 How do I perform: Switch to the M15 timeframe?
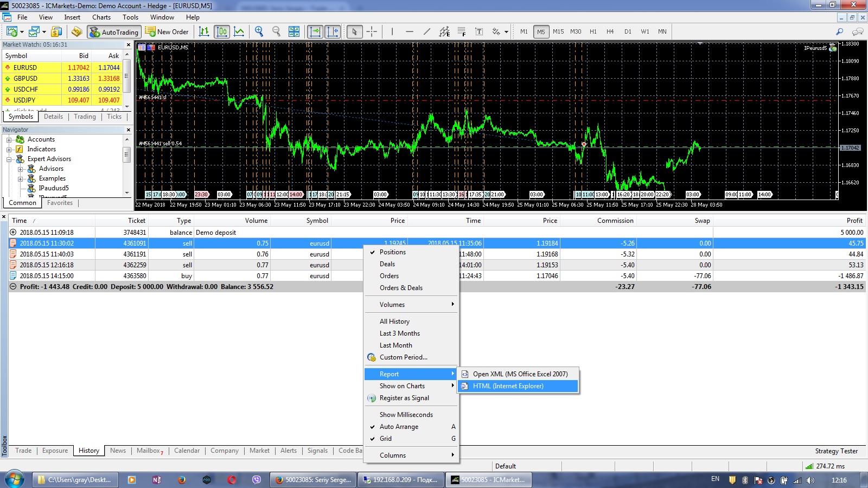(558, 31)
